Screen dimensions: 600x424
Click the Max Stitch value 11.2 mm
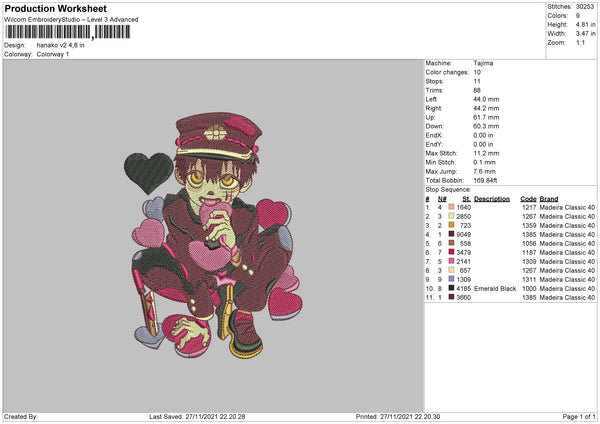(486, 153)
